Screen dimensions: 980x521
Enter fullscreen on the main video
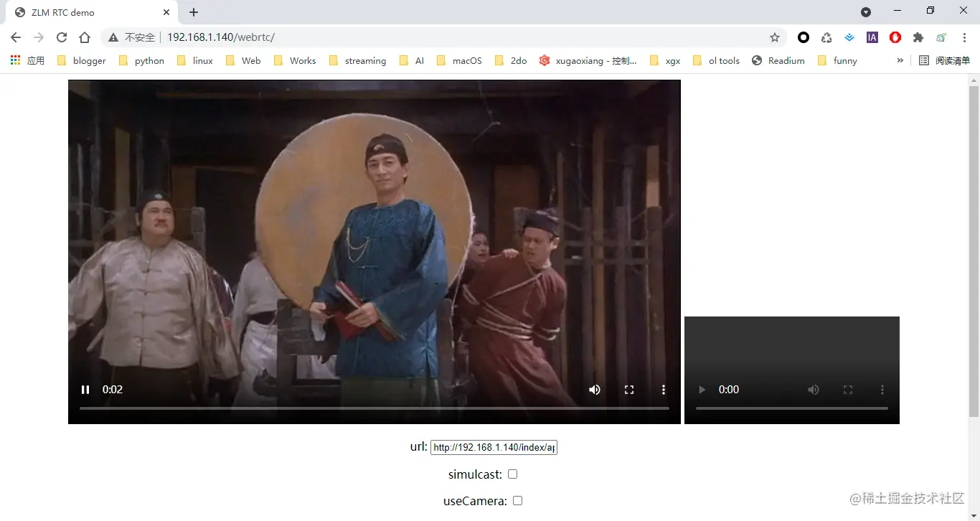pyautogui.click(x=629, y=390)
